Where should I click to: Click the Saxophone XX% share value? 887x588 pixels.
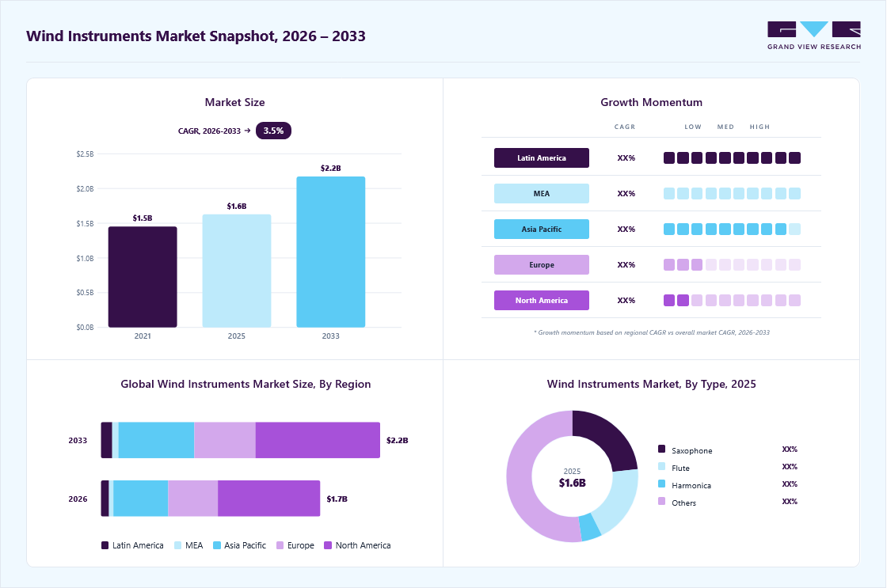click(x=790, y=449)
